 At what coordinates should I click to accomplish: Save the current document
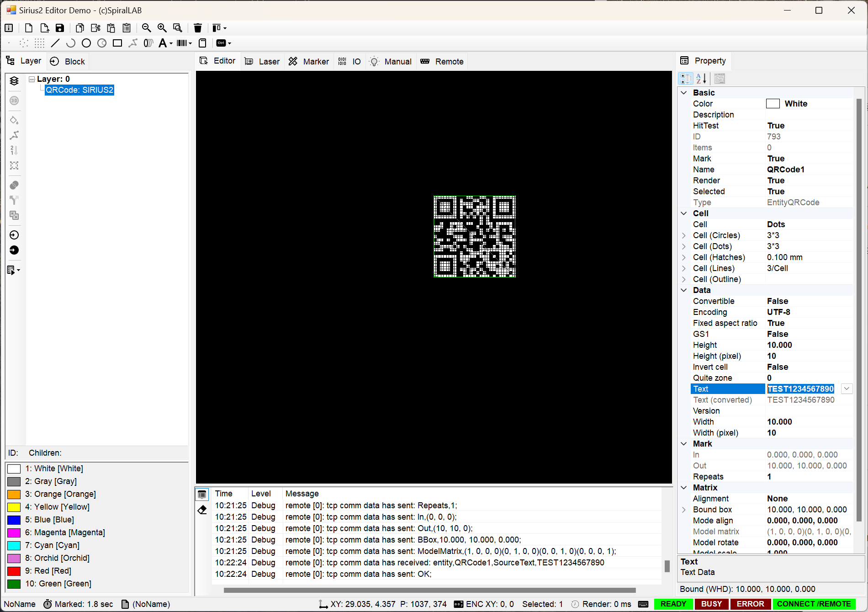click(60, 28)
